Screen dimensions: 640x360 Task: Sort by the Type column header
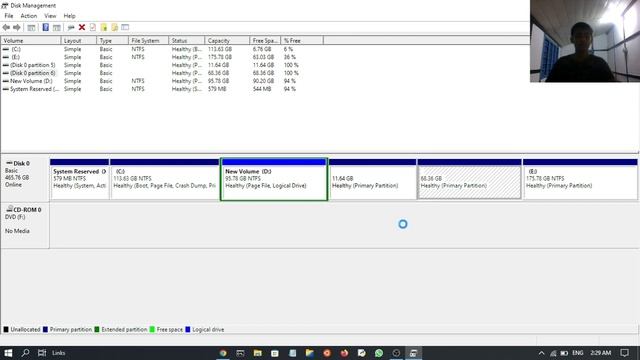[x=113, y=40]
